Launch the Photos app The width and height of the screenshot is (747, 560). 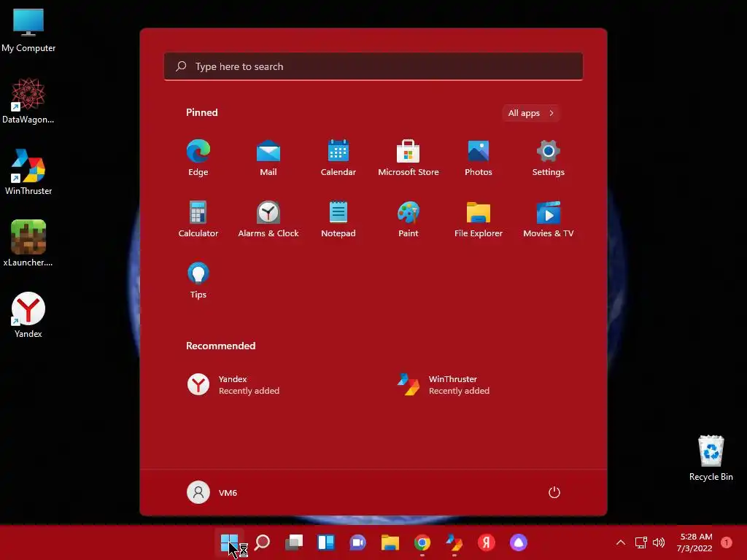479,157
